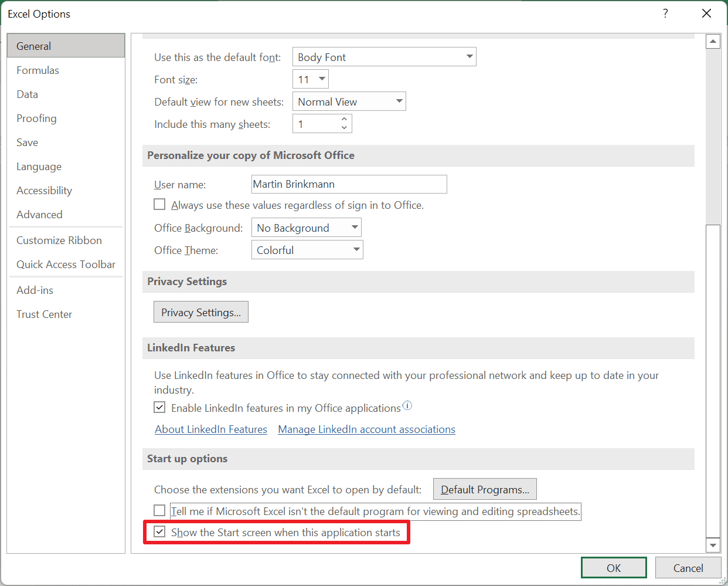Open the Advanced options page
728x586 pixels.
(39, 214)
